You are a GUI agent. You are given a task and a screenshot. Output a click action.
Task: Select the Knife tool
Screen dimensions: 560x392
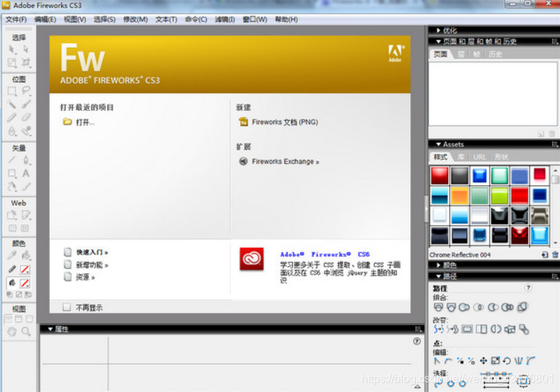(26, 186)
